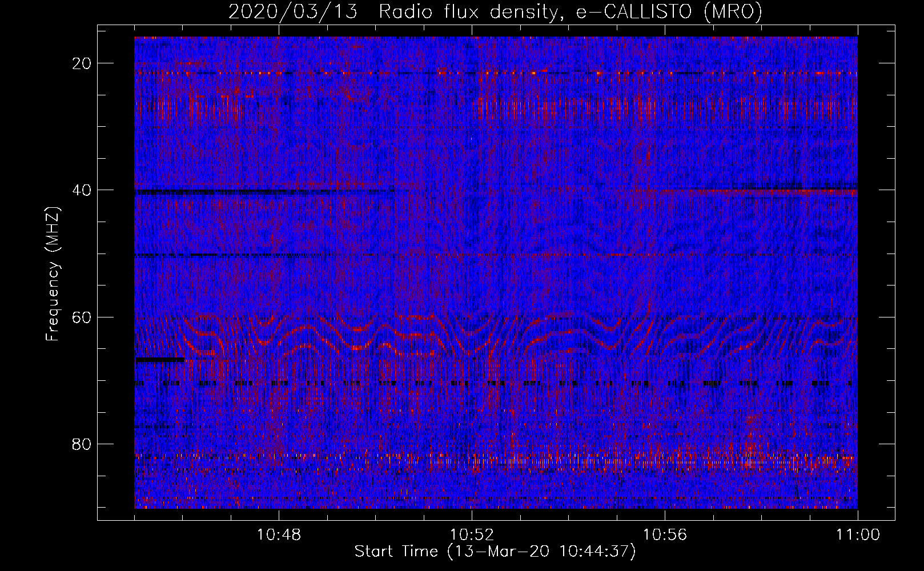Click the '40' frequency tick label
Screen dimensions: 924x571
coord(82,190)
